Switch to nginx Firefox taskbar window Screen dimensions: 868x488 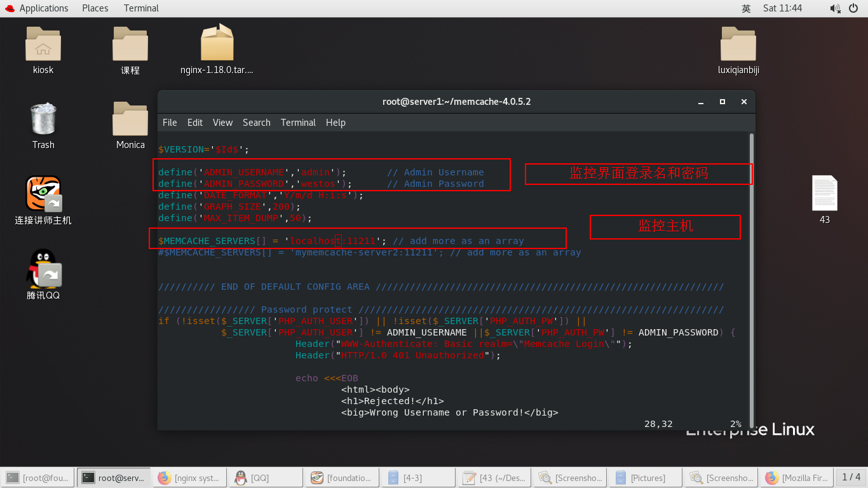(x=189, y=478)
